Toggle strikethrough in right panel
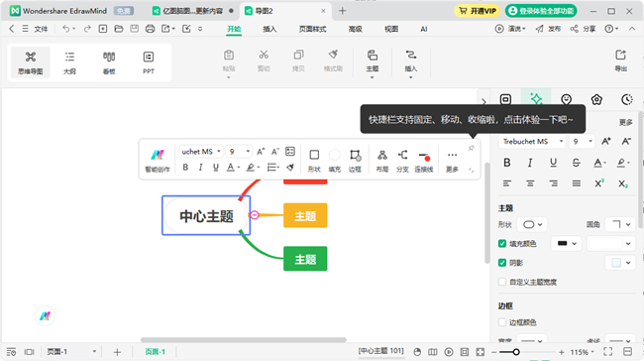Image resolution: width=644 pixels, height=361 pixels. pos(576,163)
